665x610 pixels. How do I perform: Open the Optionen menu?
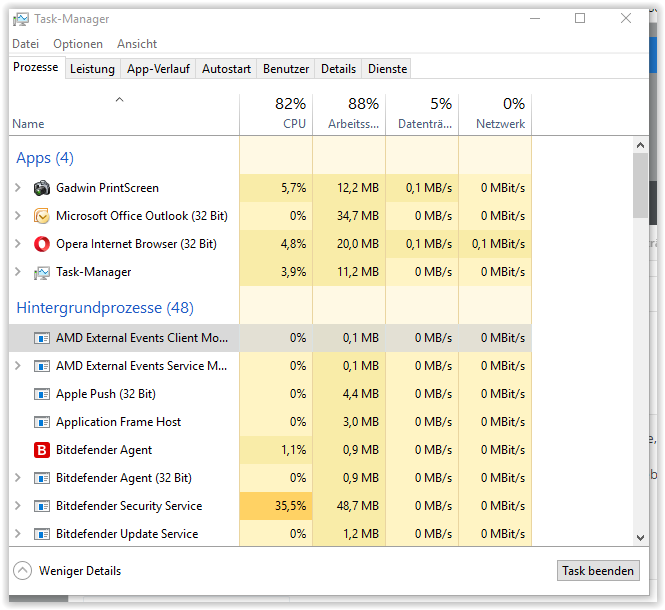(78, 44)
